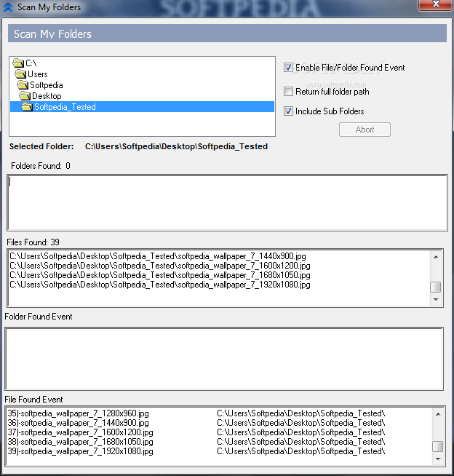Click the Softpedia folder icon in tree
The height and width of the screenshot is (476, 454).
23,85
